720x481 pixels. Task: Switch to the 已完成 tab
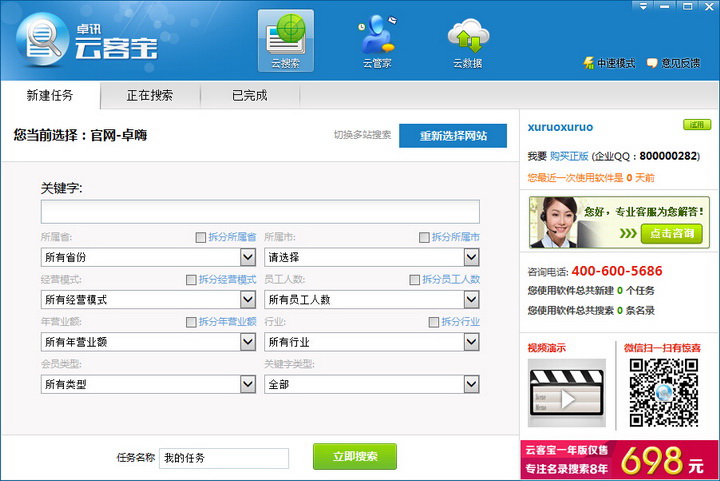[250, 95]
